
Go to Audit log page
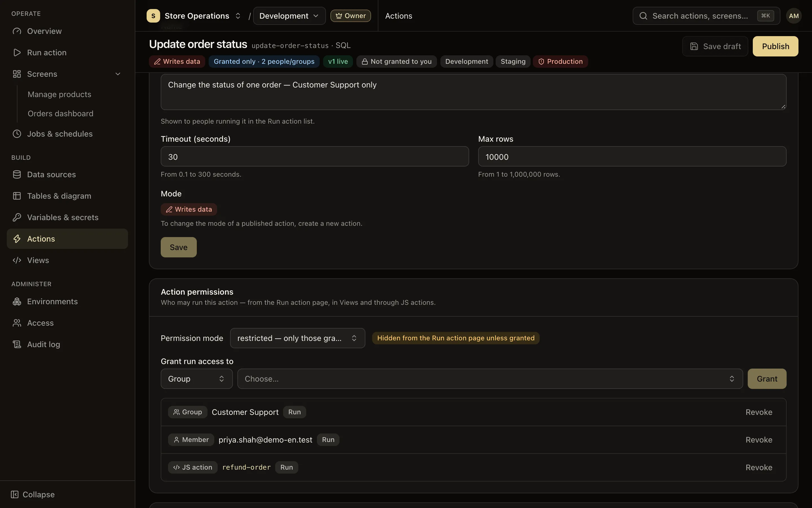[x=67, y=345]
